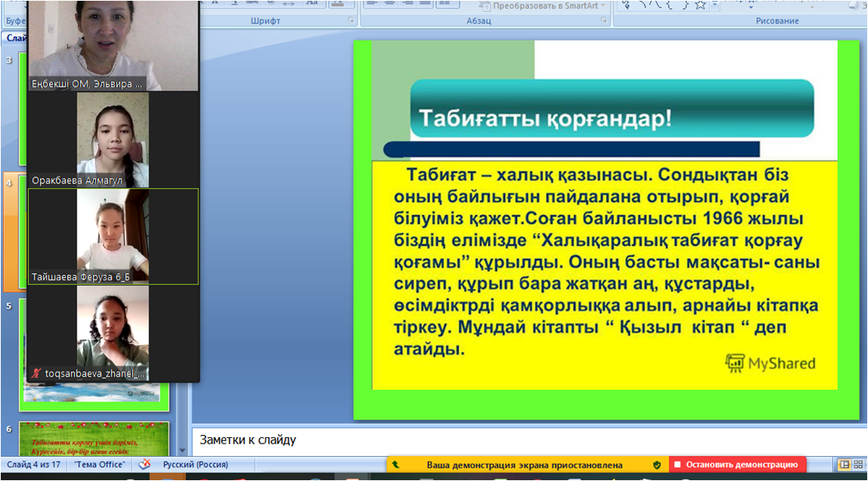Image resolution: width=868 pixels, height=481 pixels.
Task: Click the green Zoom screen-share indicator icon
Action: coord(396,465)
